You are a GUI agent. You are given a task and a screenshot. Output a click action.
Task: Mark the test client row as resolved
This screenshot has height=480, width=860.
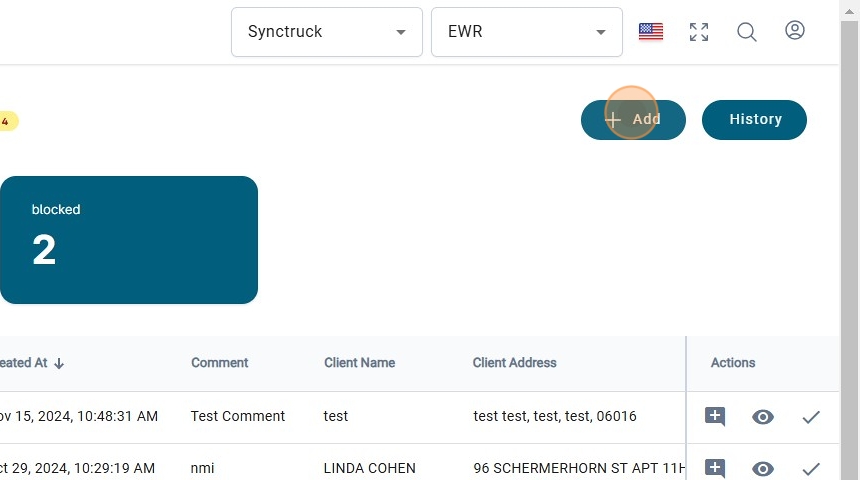pos(811,417)
